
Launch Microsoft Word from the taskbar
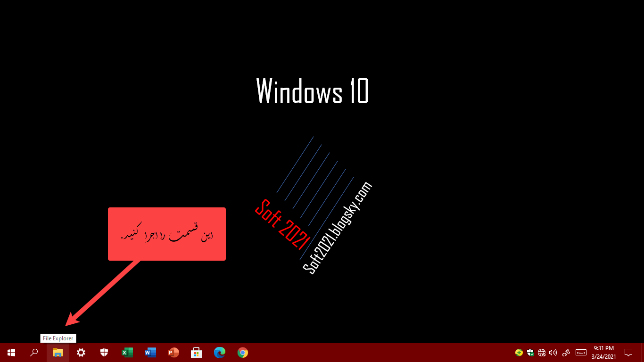tap(150, 353)
